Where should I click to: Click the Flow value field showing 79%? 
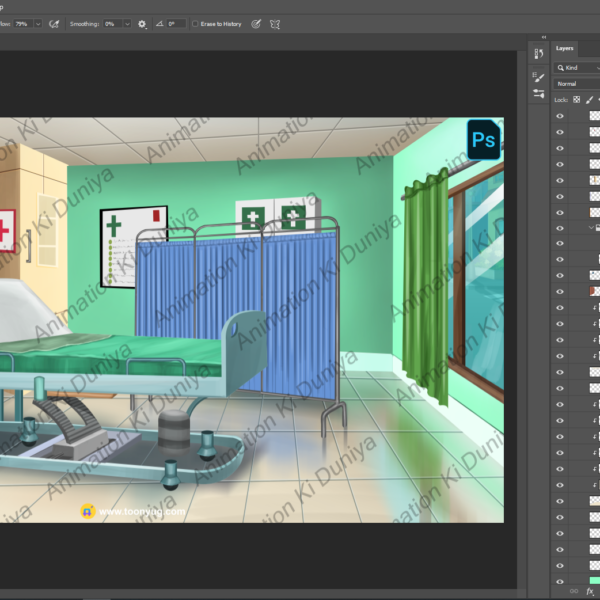tap(23, 24)
